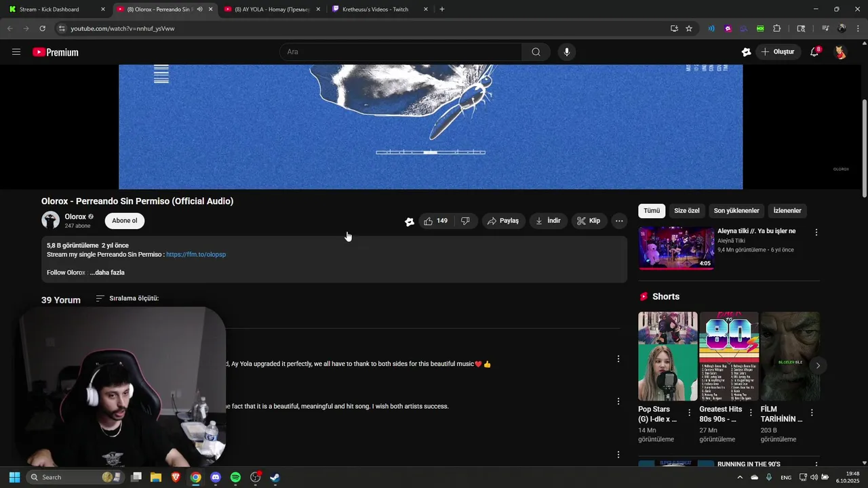Open options for Pop Stars short
Image resolution: width=868 pixels, height=488 pixels.
coord(690,413)
